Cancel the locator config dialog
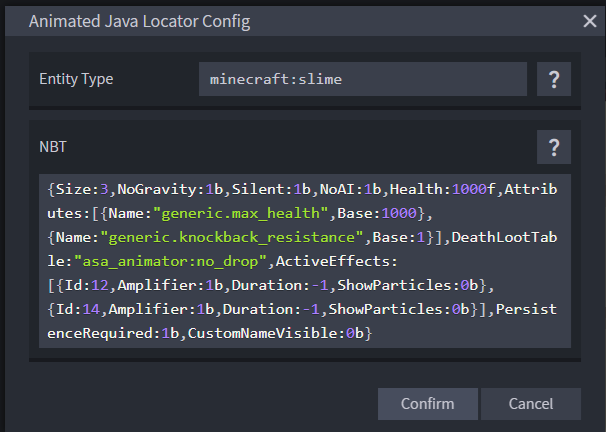 530,404
